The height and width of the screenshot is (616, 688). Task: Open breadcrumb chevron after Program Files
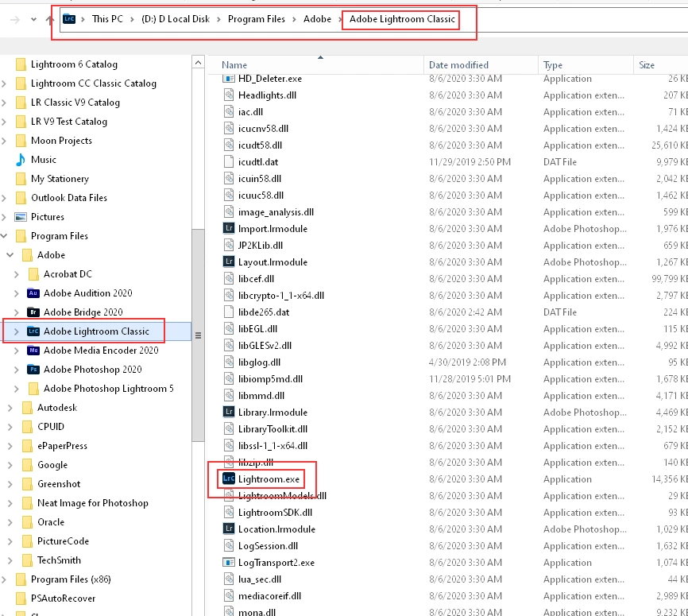294,19
